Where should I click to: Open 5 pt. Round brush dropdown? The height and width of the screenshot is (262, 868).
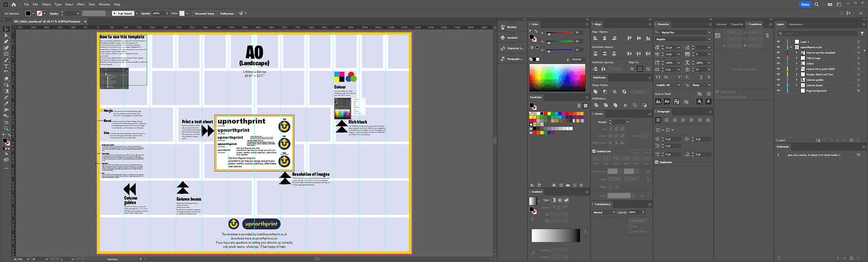coord(137,13)
